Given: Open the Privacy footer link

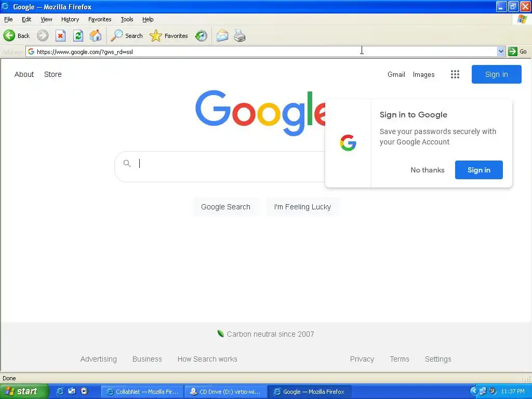Looking at the screenshot, I should (362, 359).
